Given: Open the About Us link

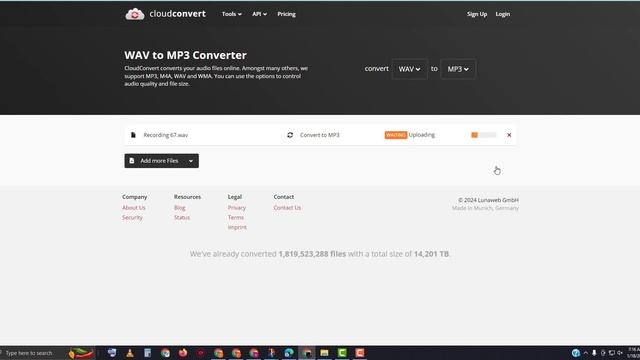Looking at the screenshot, I should click(133, 208).
